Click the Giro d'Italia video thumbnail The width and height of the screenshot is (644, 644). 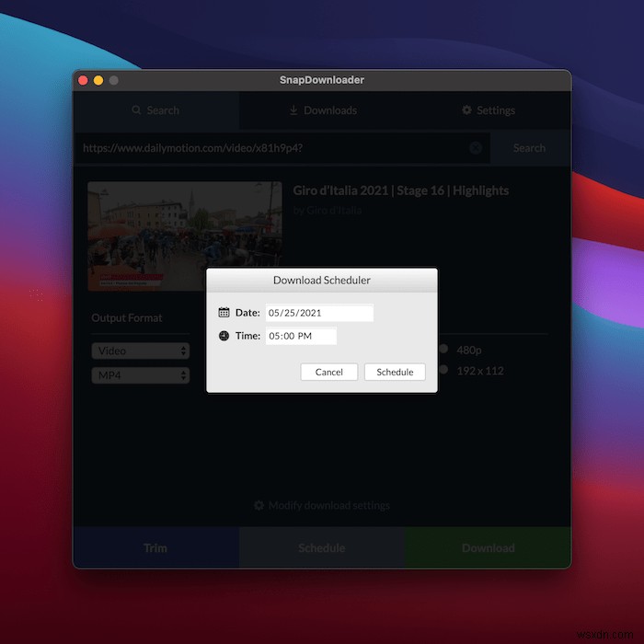coord(185,236)
